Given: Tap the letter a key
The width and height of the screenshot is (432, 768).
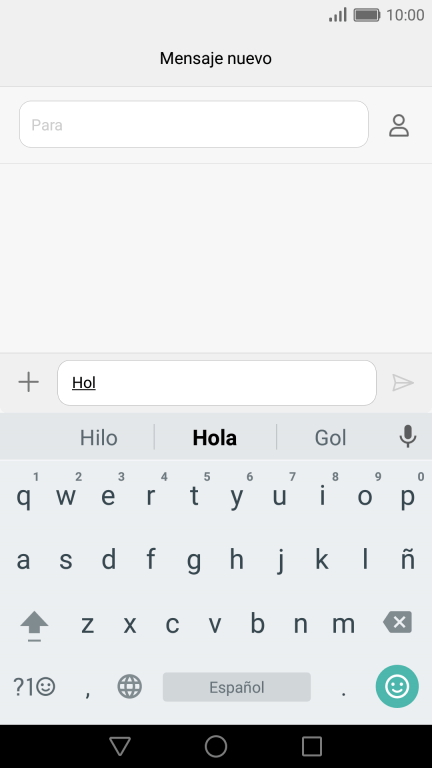Looking at the screenshot, I should (23, 559).
